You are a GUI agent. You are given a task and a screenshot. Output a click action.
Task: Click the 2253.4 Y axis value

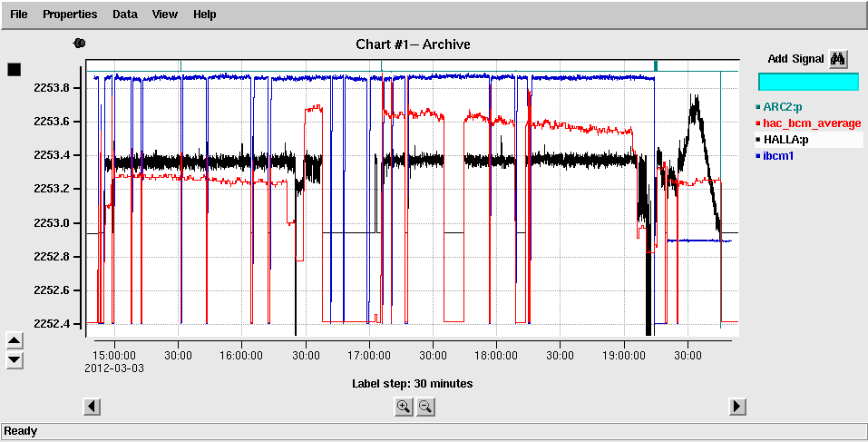click(x=51, y=155)
